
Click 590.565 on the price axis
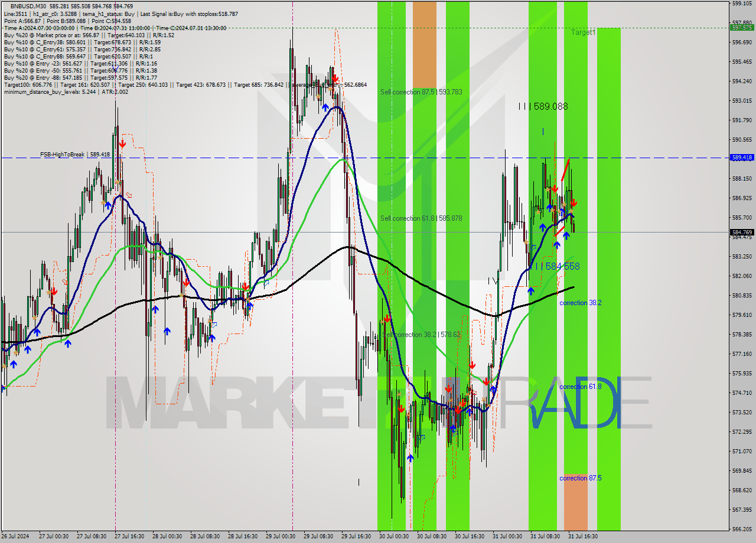pyautogui.click(x=742, y=140)
